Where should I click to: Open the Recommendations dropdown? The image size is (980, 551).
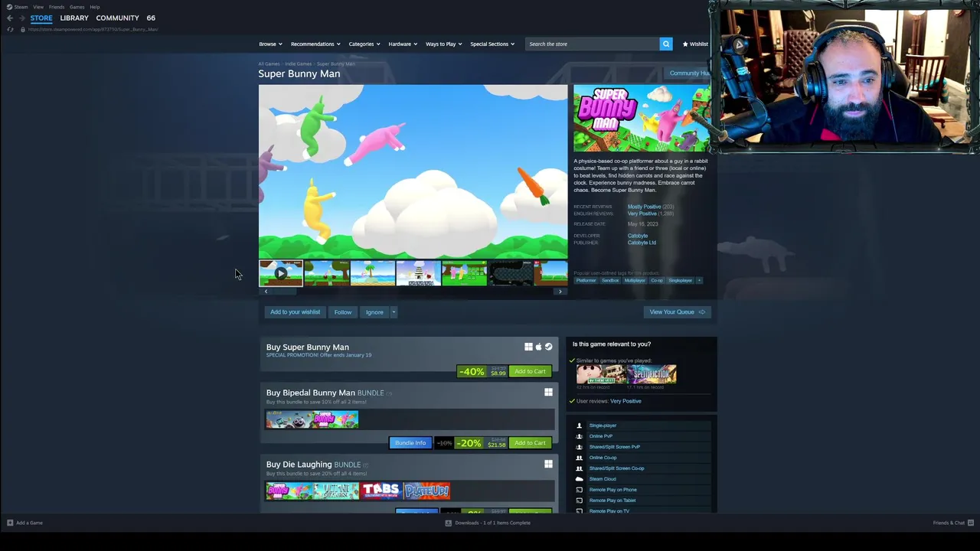pyautogui.click(x=315, y=44)
